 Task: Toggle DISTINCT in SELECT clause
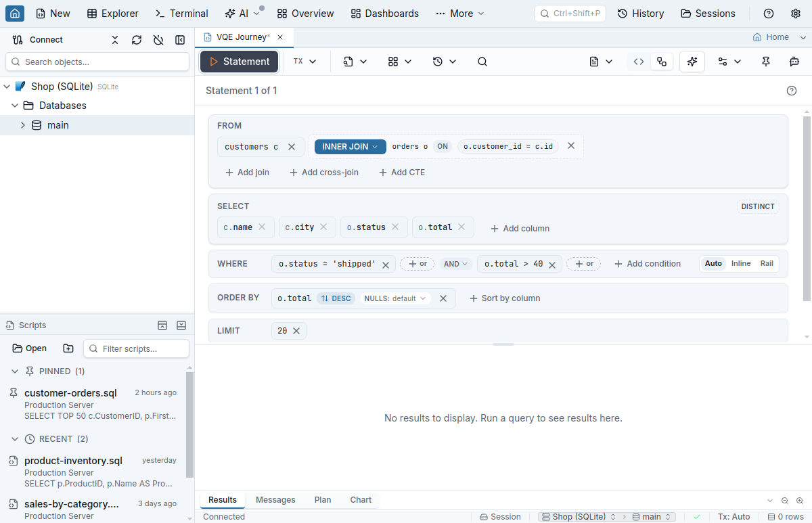tap(758, 207)
